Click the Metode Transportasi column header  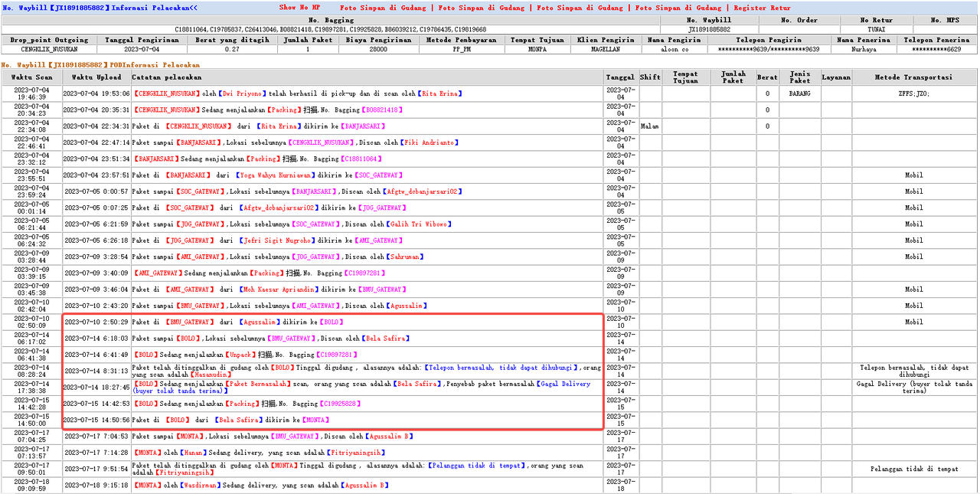913,77
